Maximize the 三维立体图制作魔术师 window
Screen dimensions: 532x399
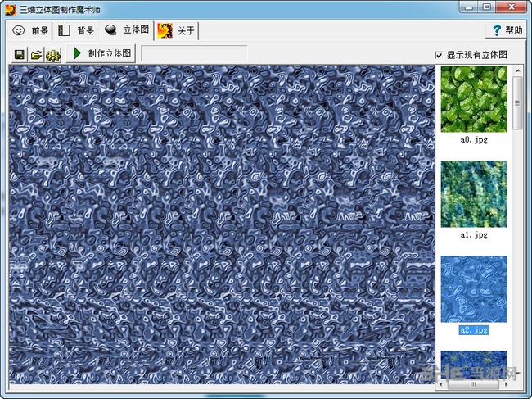tap(487, 7)
